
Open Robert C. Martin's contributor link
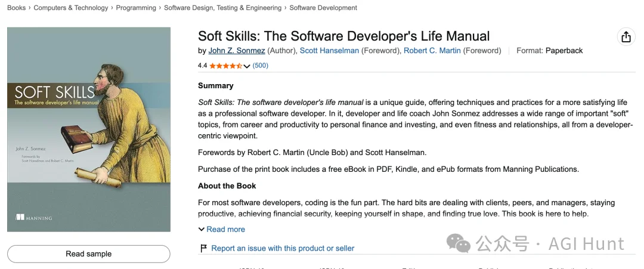[x=432, y=51]
